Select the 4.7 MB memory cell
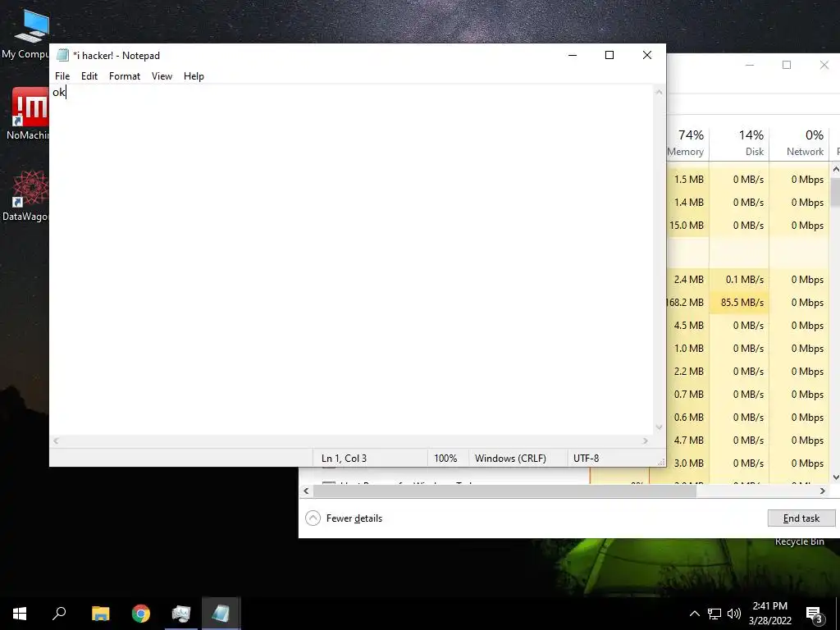 [688, 441]
